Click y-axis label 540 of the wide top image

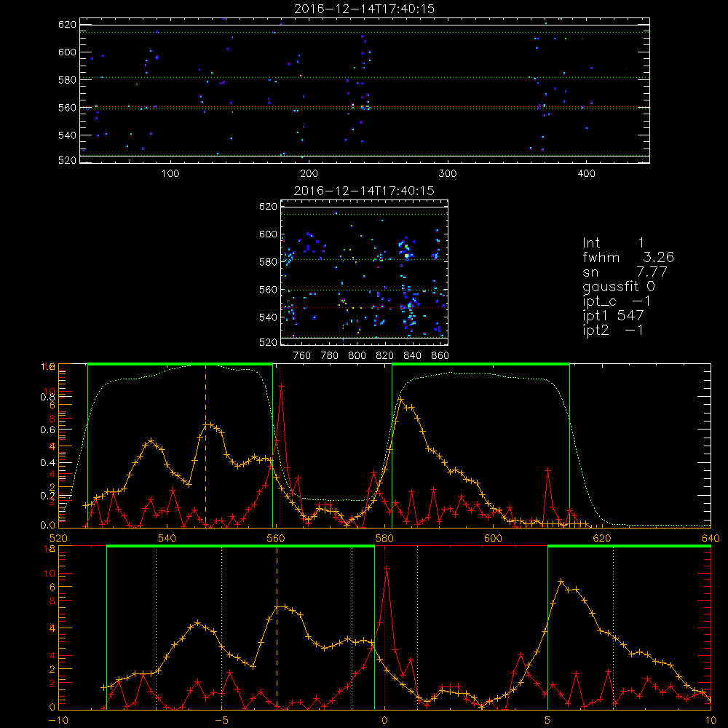[x=67, y=135]
